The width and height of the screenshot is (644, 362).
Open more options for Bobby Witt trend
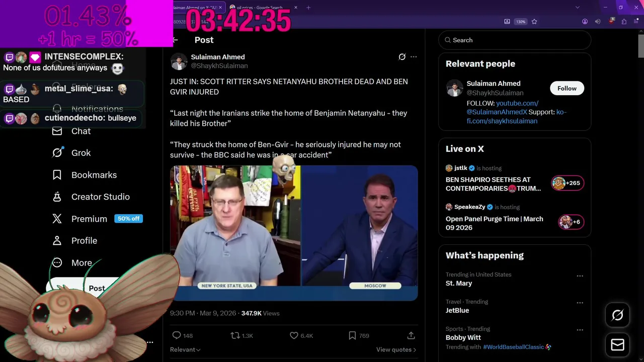coord(580,330)
